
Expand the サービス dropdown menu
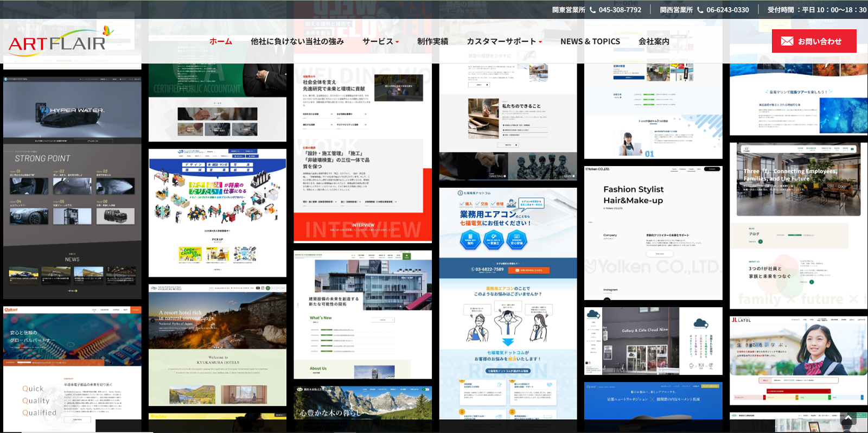coord(380,41)
